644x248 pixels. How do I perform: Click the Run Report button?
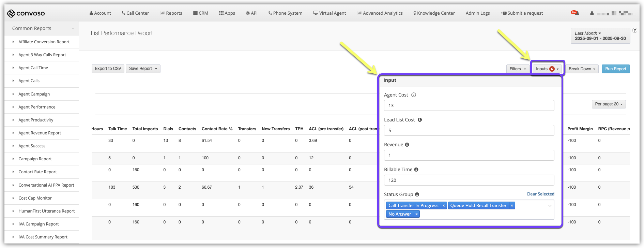click(x=615, y=69)
